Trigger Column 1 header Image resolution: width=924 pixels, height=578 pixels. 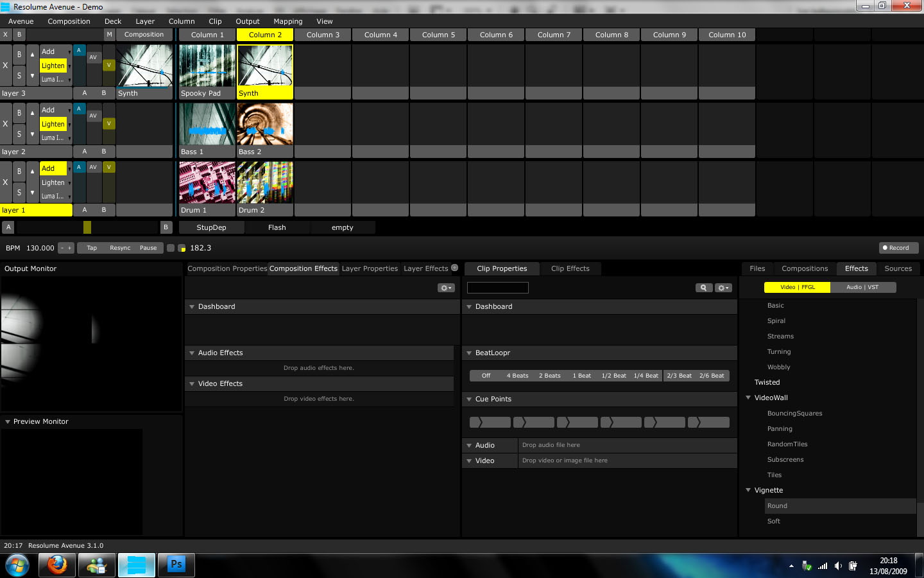tap(207, 35)
